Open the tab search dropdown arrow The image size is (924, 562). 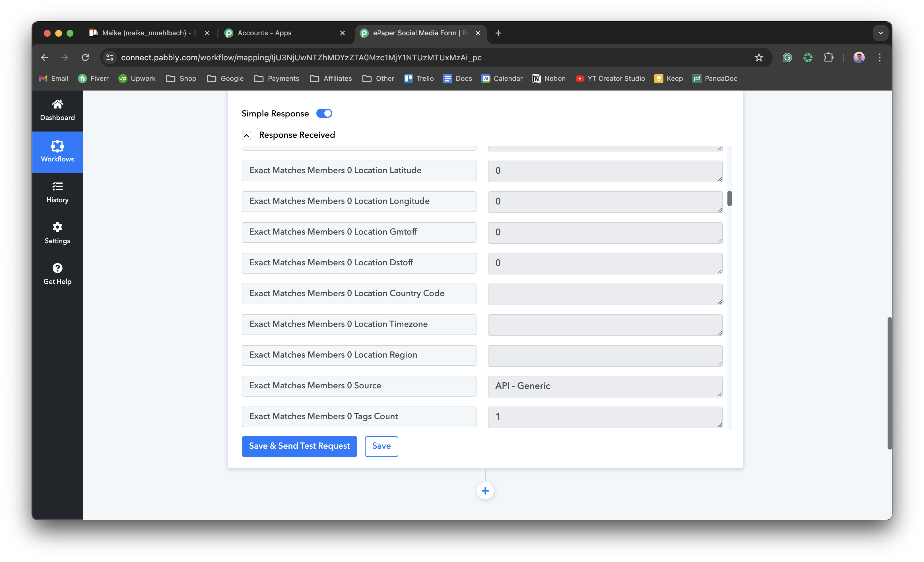pos(880,33)
